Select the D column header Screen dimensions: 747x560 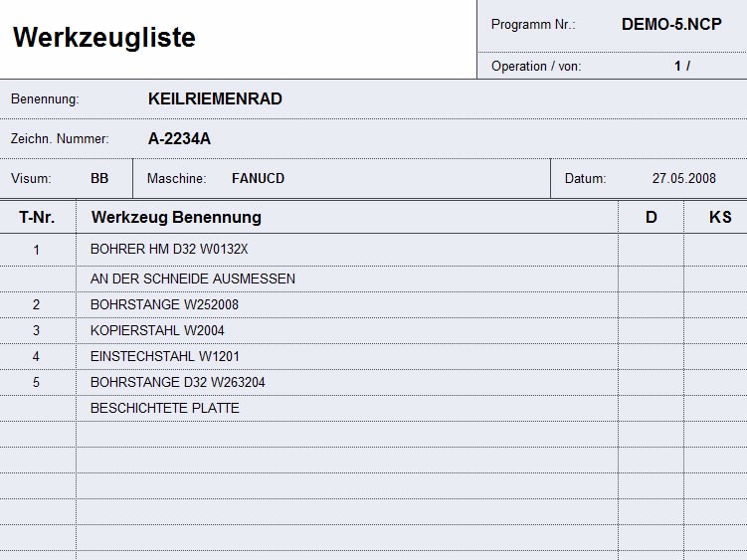coord(652,217)
